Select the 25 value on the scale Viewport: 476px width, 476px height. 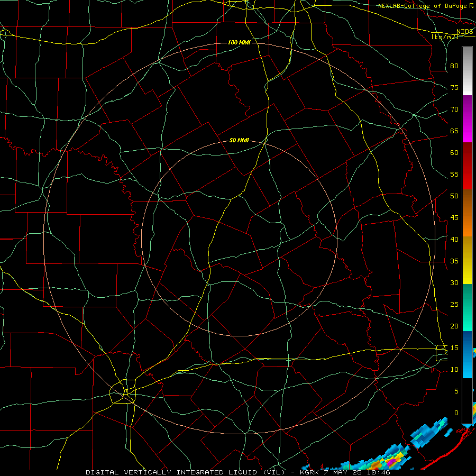tap(454, 305)
